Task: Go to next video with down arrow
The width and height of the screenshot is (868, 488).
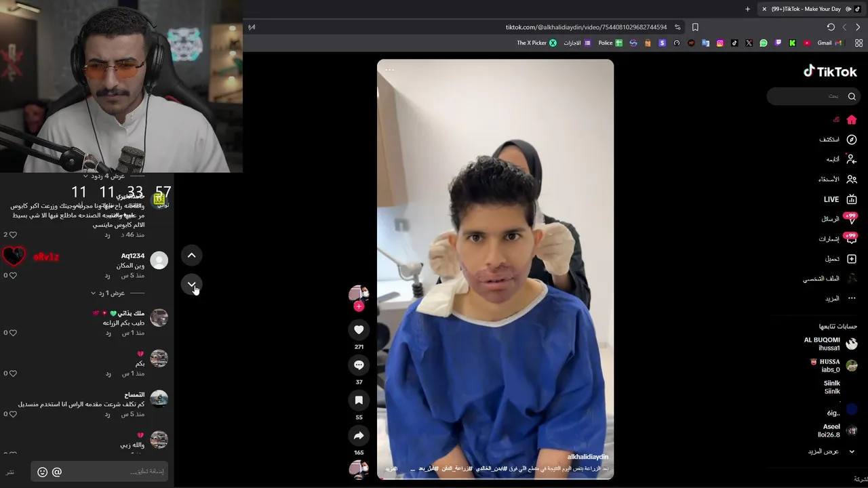Action: coord(192,285)
